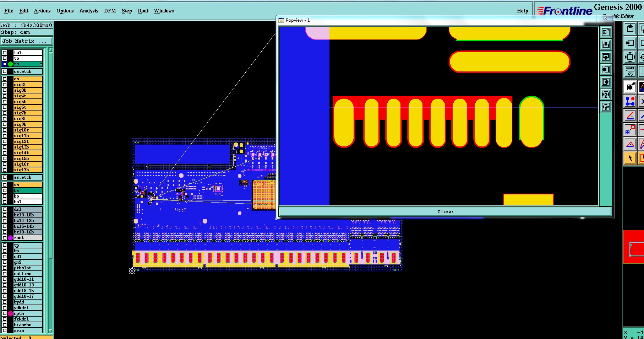Image resolution: width=644 pixels, height=339 pixels.
Task: Click the layer list scroll down arrow
Action: tap(50, 331)
